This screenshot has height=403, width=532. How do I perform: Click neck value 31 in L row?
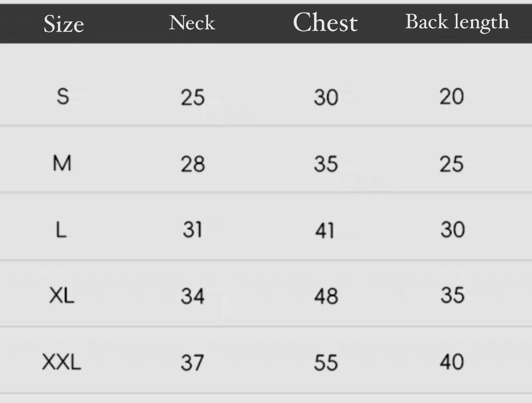click(193, 229)
